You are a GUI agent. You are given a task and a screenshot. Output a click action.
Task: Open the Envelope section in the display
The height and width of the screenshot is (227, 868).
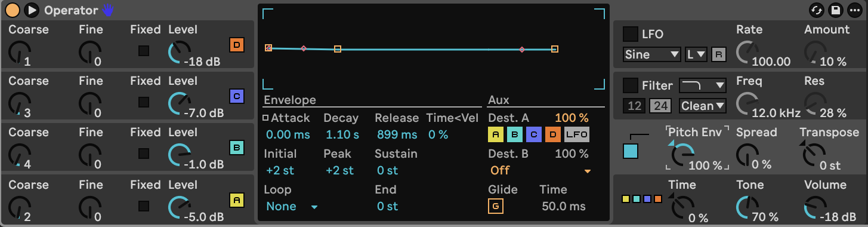tap(290, 100)
